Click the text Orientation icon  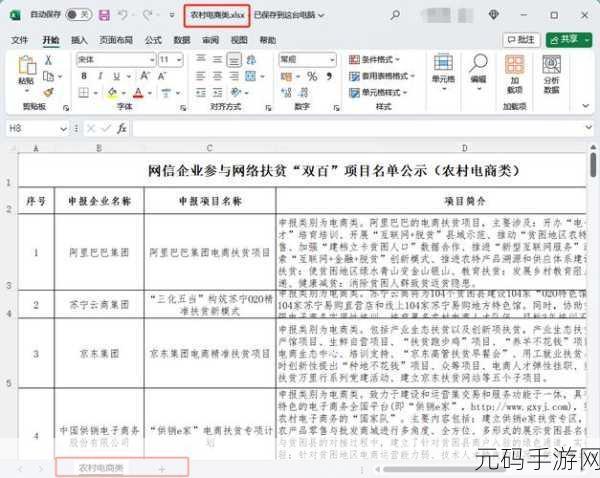pos(236,93)
